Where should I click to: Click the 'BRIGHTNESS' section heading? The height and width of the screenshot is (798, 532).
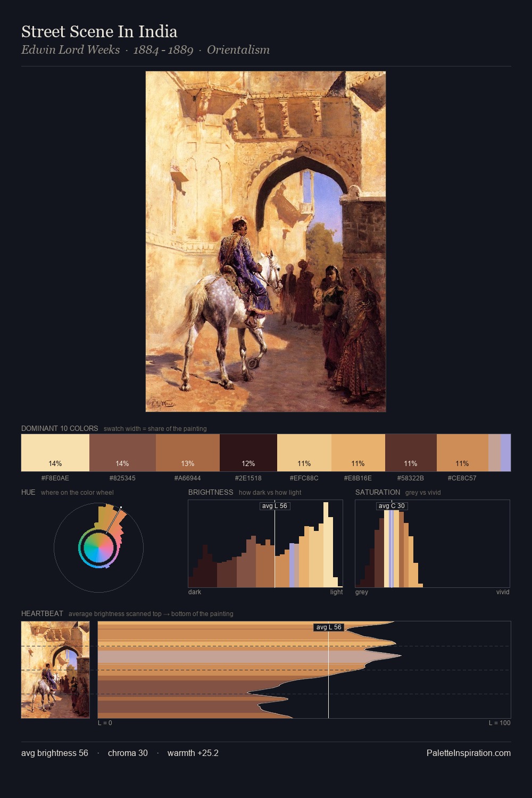click(211, 492)
